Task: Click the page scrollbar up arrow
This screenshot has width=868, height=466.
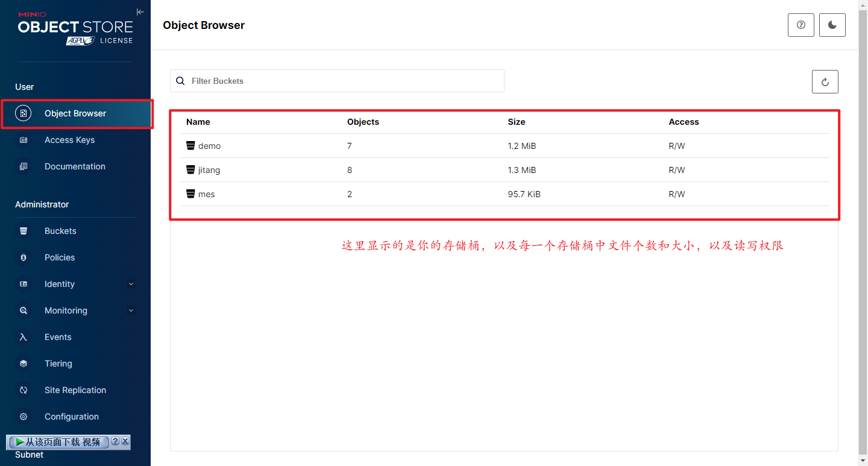Action: (x=863, y=5)
